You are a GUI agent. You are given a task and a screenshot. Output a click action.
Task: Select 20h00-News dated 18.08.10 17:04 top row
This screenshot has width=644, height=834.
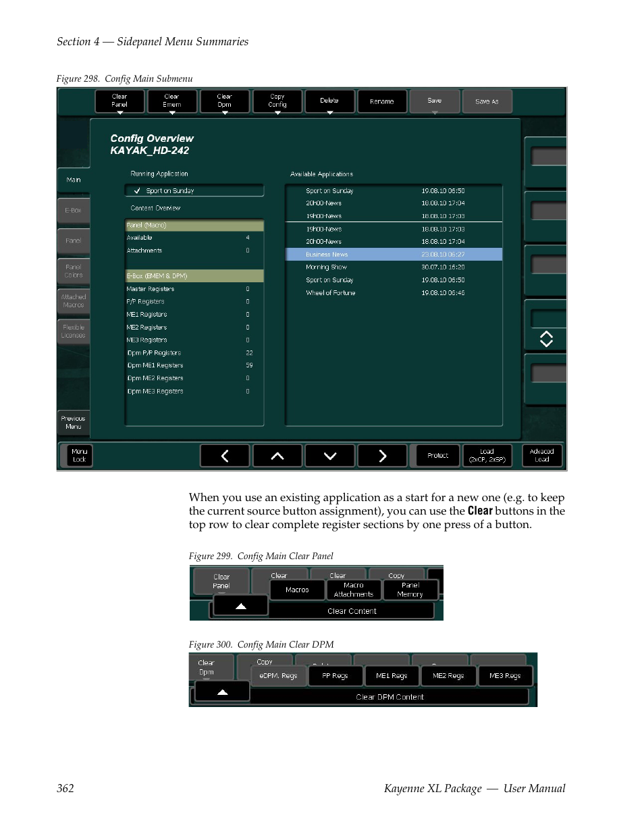tap(394, 203)
